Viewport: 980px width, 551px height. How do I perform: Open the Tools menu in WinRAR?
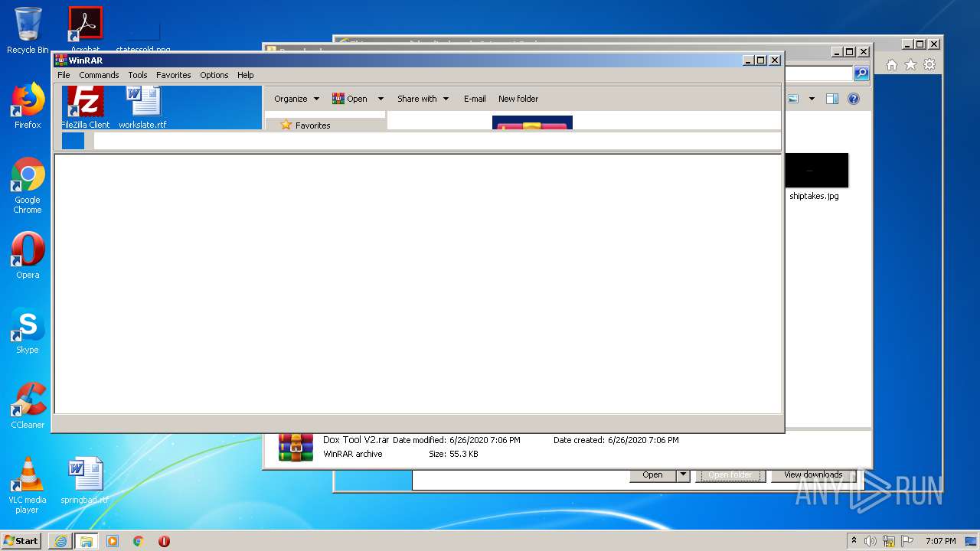[x=138, y=75]
